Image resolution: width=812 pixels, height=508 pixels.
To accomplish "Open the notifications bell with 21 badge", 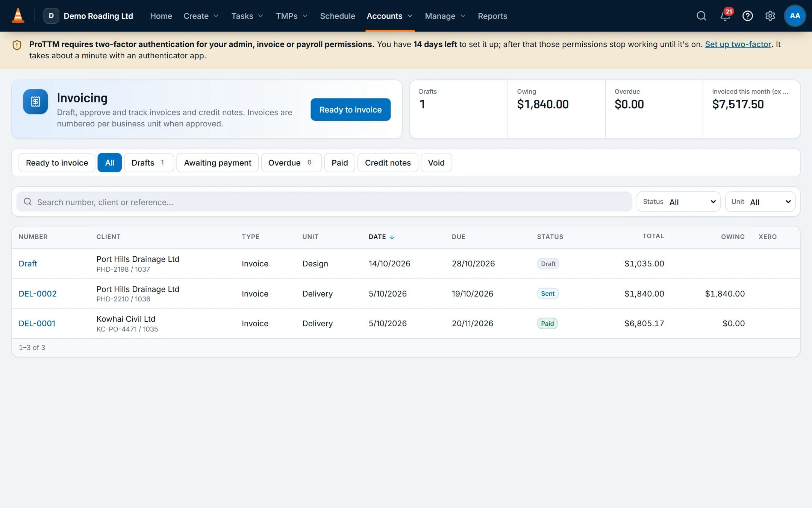I will (x=725, y=16).
